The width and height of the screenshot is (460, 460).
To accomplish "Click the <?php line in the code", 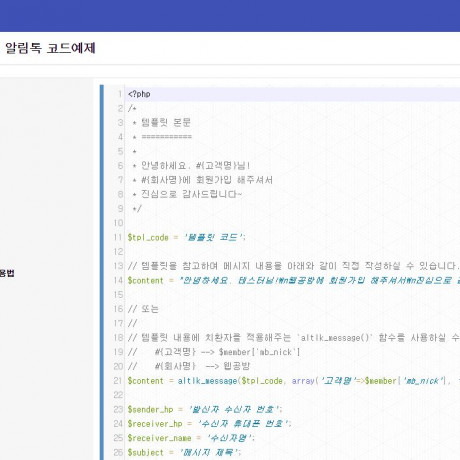I will (x=139, y=94).
